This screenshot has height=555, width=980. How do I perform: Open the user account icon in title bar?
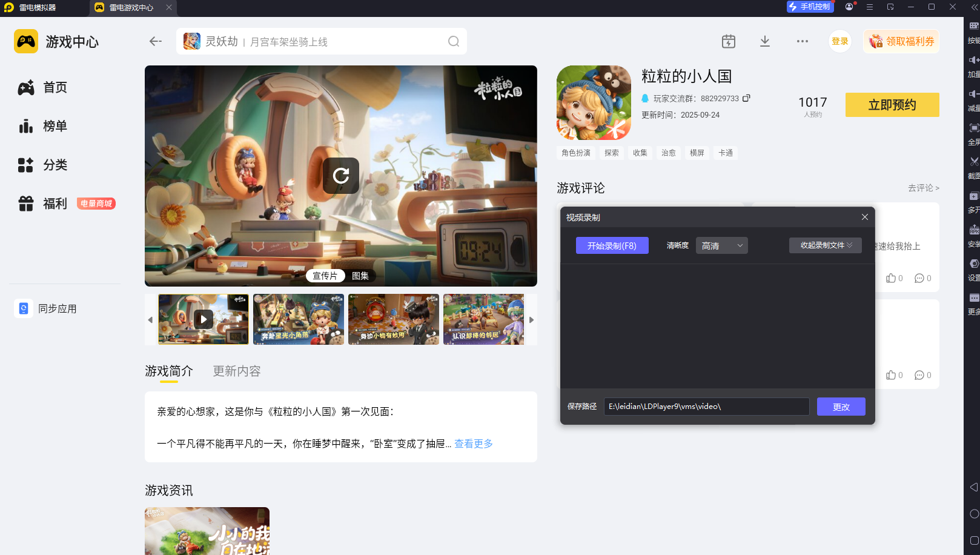(x=849, y=7)
